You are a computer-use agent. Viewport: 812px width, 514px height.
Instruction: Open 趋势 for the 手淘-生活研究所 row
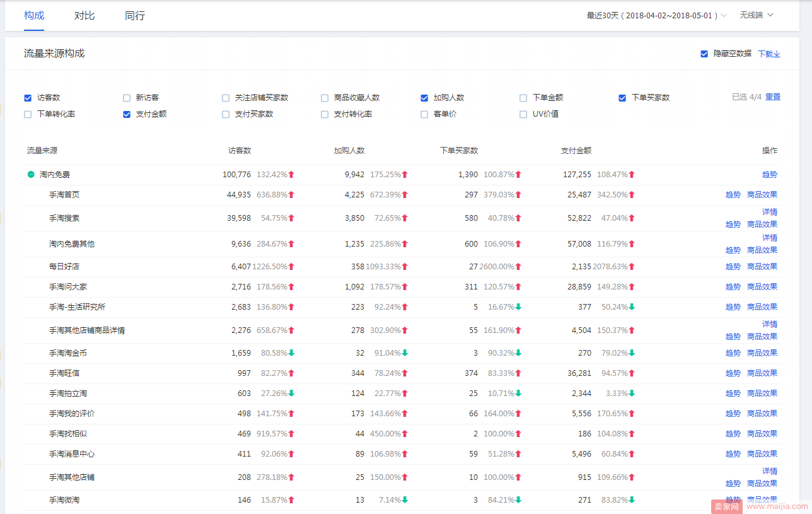(733, 307)
